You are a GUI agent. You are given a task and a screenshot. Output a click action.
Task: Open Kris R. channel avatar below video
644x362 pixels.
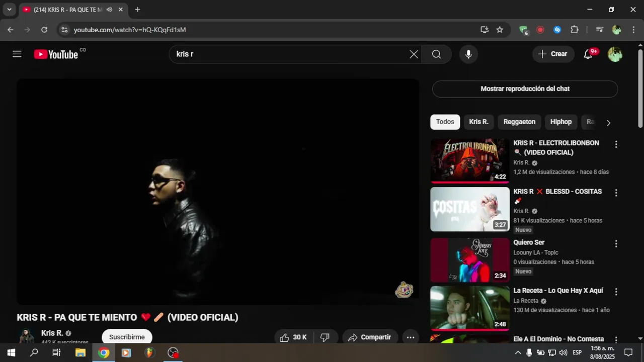[x=26, y=336]
